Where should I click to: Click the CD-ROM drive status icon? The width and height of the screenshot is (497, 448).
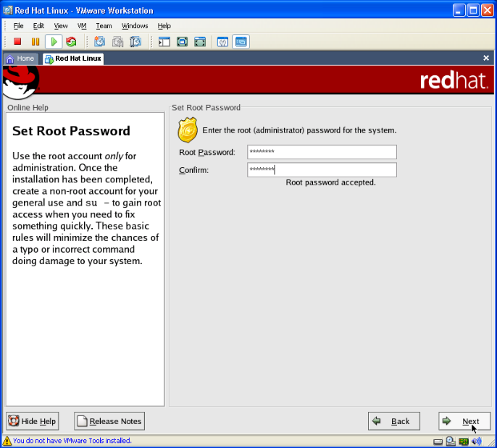pyautogui.click(x=450, y=441)
